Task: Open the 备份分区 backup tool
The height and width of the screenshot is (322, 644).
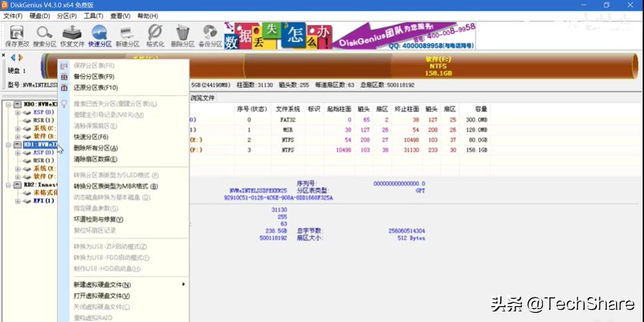Action: point(210,36)
